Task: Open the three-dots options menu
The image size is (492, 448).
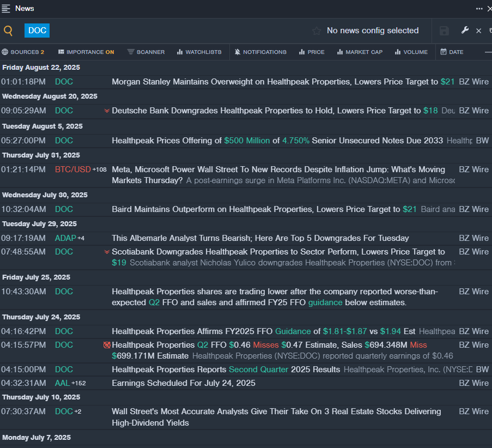Action: pyautogui.click(x=479, y=9)
